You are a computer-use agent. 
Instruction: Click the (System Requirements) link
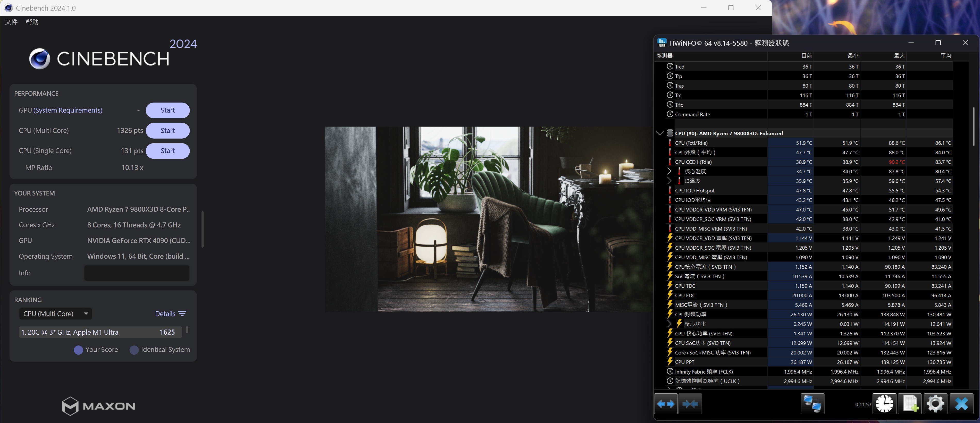(x=68, y=110)
